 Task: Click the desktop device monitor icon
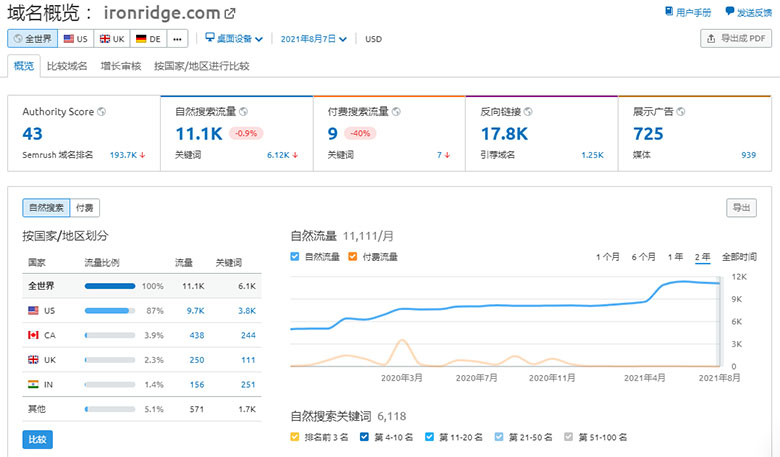pos(210,37)
